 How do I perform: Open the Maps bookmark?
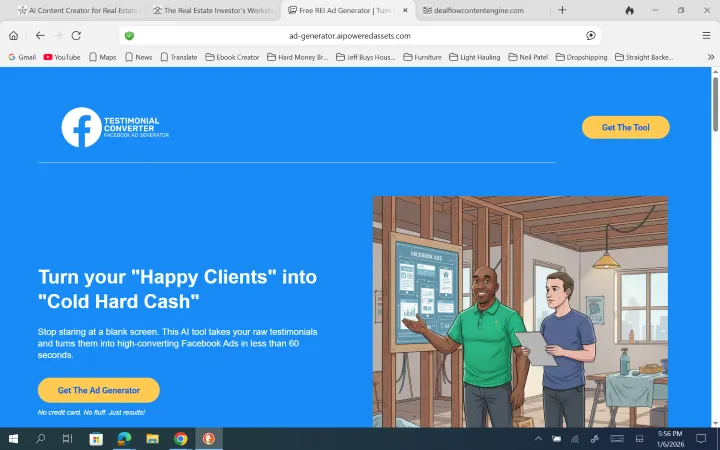[102, 57]
